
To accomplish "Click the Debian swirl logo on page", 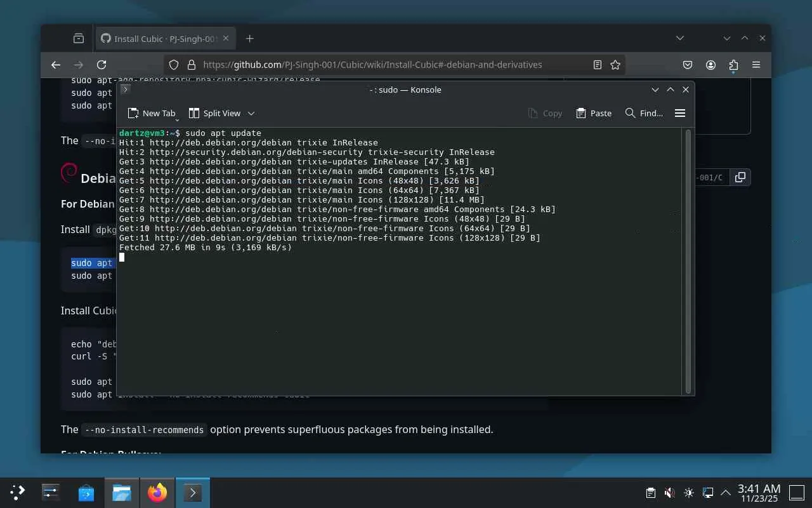I will coord(69,173).
